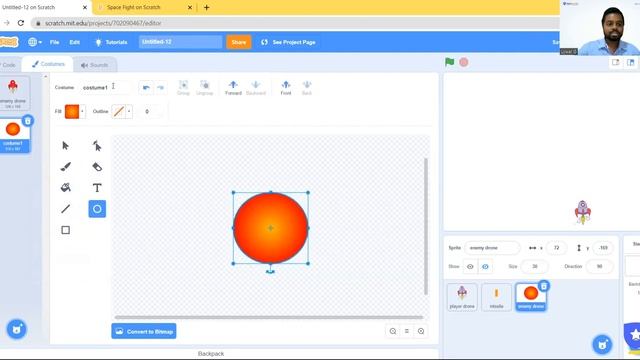Click the Ungroup shapes icon
This screenshot has width=640, height=360.
[204, 87]
